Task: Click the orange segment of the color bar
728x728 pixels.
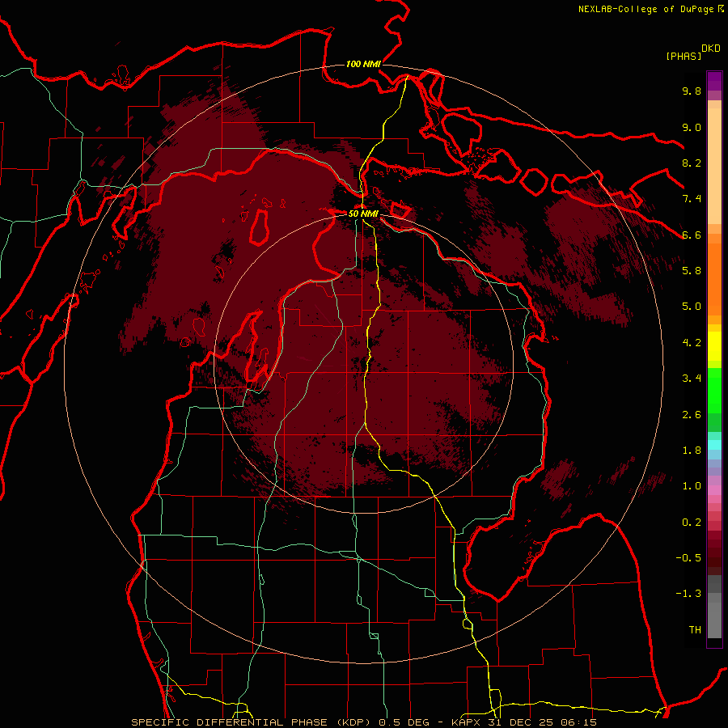Action: point(714,280)
